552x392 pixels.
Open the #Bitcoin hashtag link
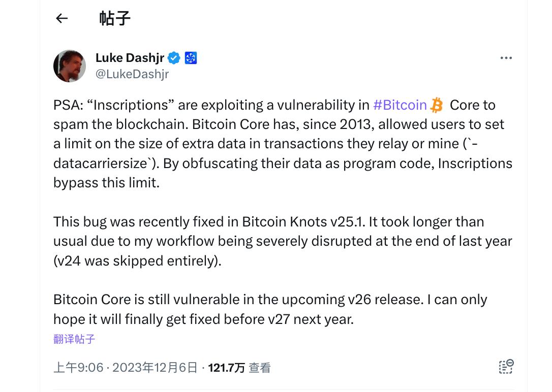coord(400,105)
